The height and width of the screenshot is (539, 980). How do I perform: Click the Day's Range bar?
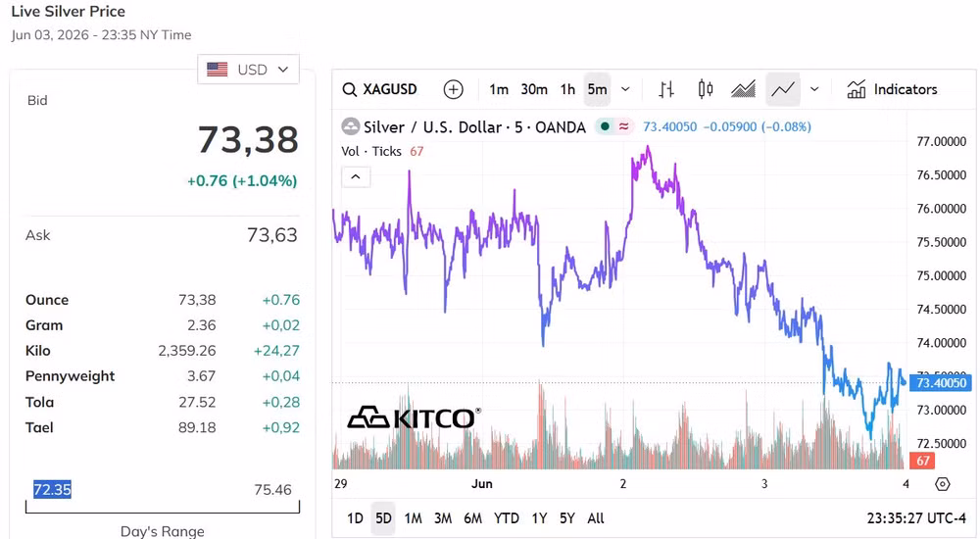pyautogui.click(x=163, y=507)
